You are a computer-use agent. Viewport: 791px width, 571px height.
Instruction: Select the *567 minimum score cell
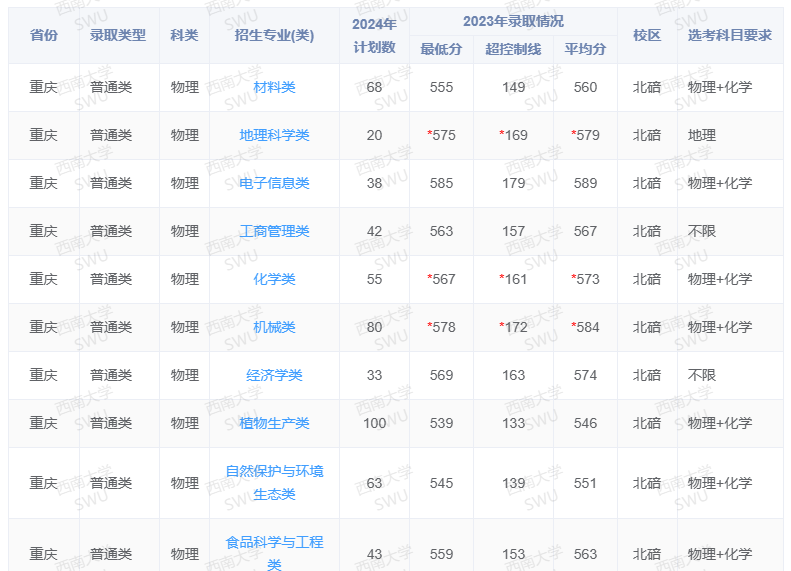(x=441, y=279)
